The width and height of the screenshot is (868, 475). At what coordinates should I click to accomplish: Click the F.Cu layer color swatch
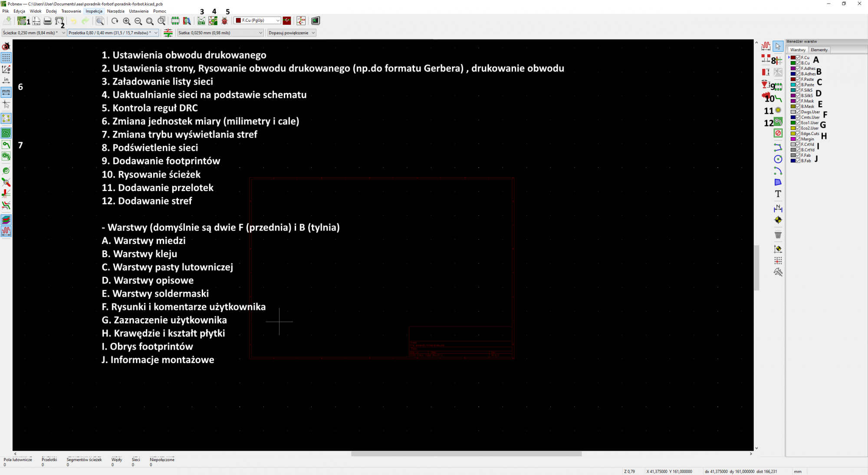pos(793,58)
